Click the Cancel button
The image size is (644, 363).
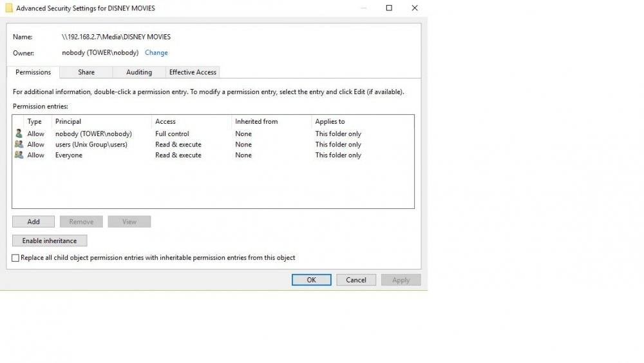pos(356,280)
